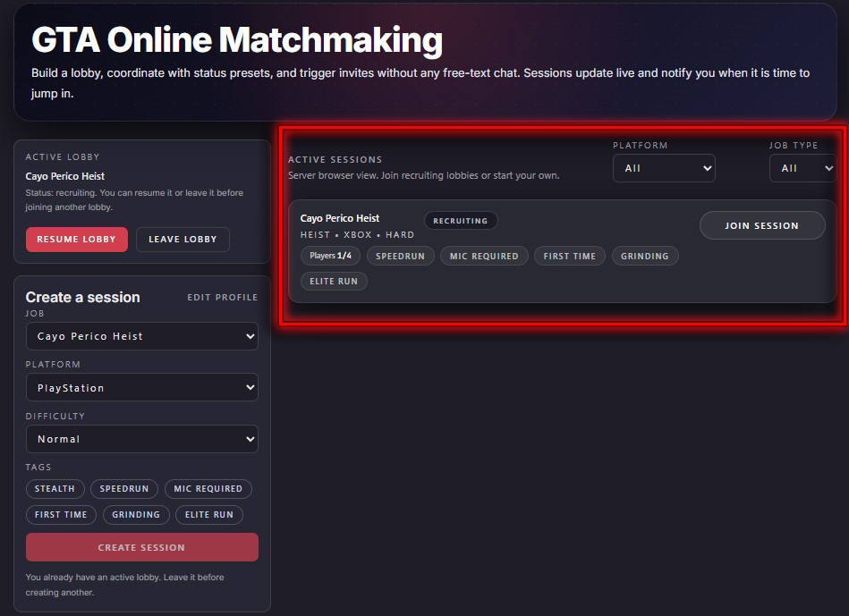Toggle the Grinding tag in the create form
Image resolution: width=849 pixels, height=616 pixels.
(136, 515)
